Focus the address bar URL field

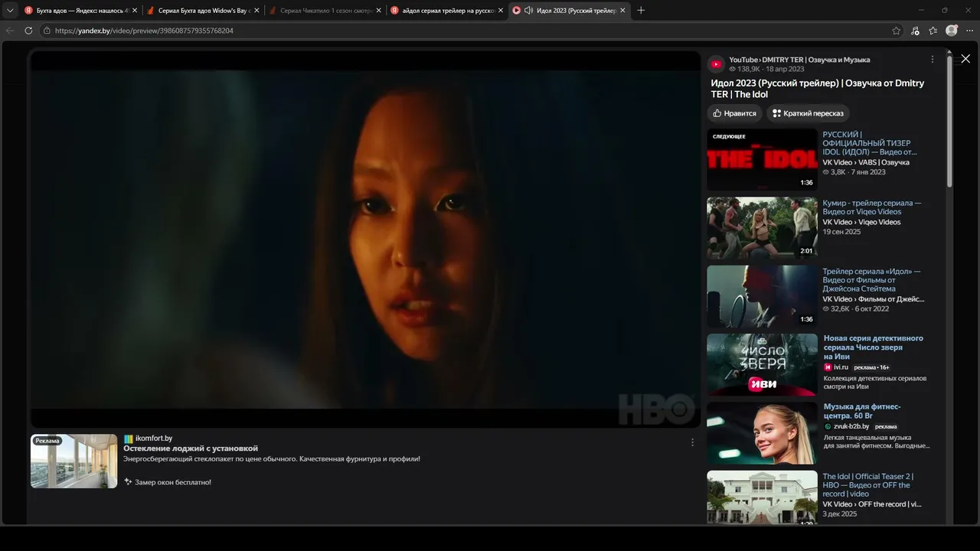tap(467, 31)
